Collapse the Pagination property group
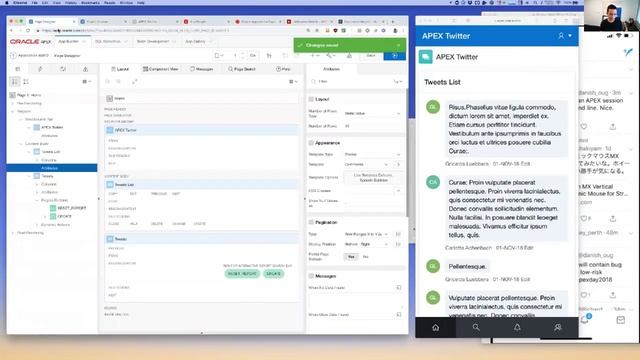This screenshot has width=640, height=360. pos(311,222)
